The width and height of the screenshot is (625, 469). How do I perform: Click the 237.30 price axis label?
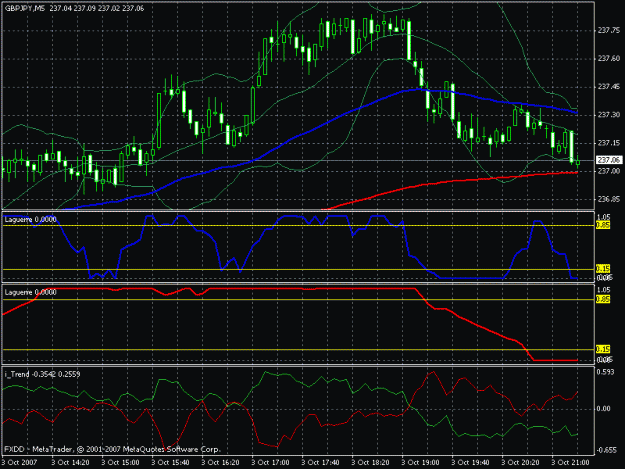[609, 115]
